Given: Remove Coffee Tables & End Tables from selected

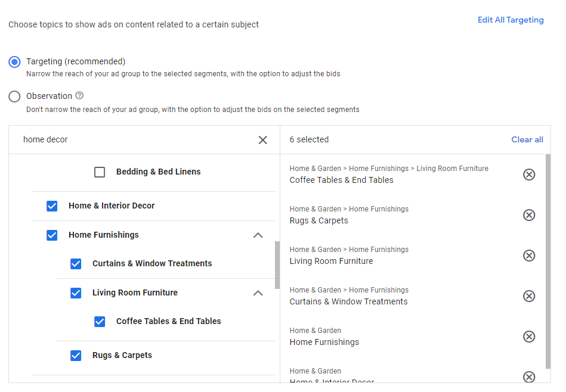Looking at the screenshot, I should 528,175.
